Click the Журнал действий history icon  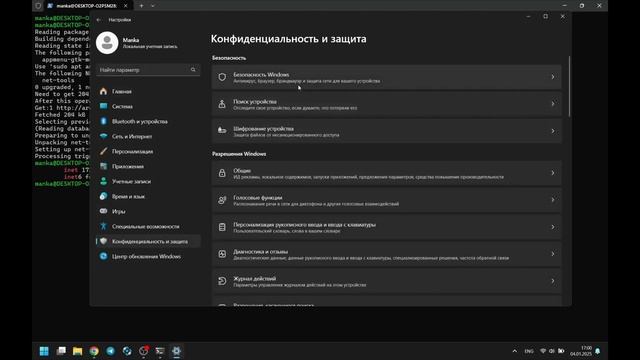click(222, 281)
